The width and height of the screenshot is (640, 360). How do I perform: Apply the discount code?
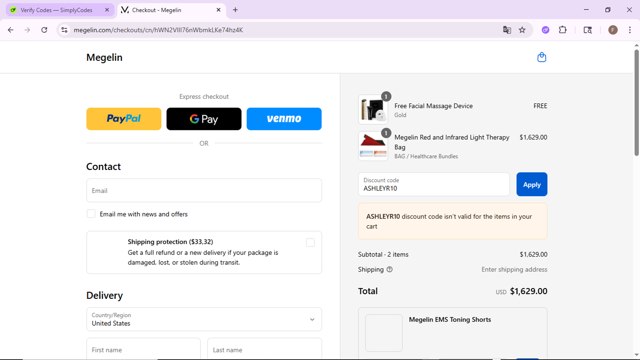point(531,184)
